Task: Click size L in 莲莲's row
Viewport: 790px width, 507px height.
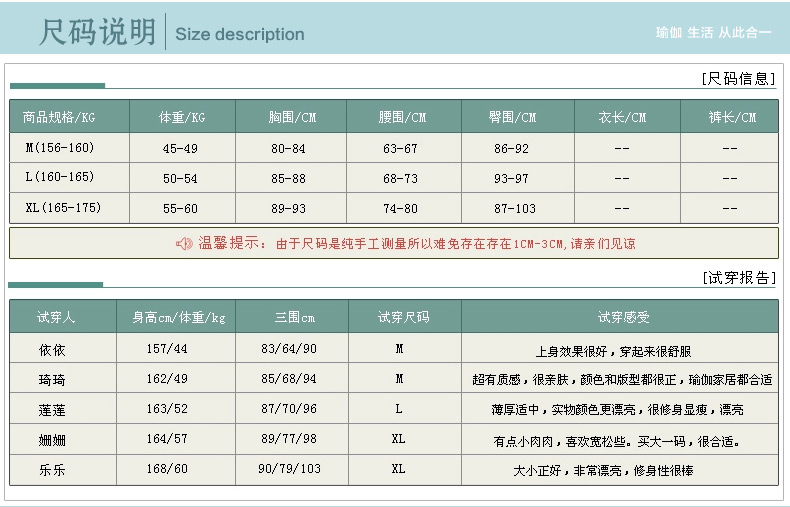Action: pyautogui.click(x=399, y=409)
